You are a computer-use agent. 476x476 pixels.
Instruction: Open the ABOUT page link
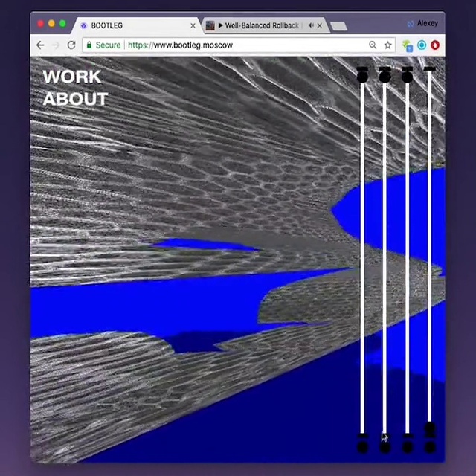point(75,99)
